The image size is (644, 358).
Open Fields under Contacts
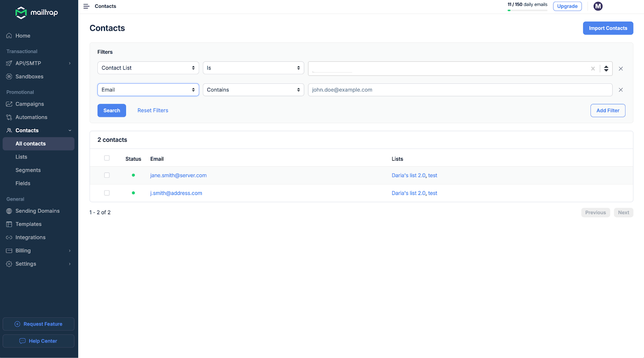[23, 184]
